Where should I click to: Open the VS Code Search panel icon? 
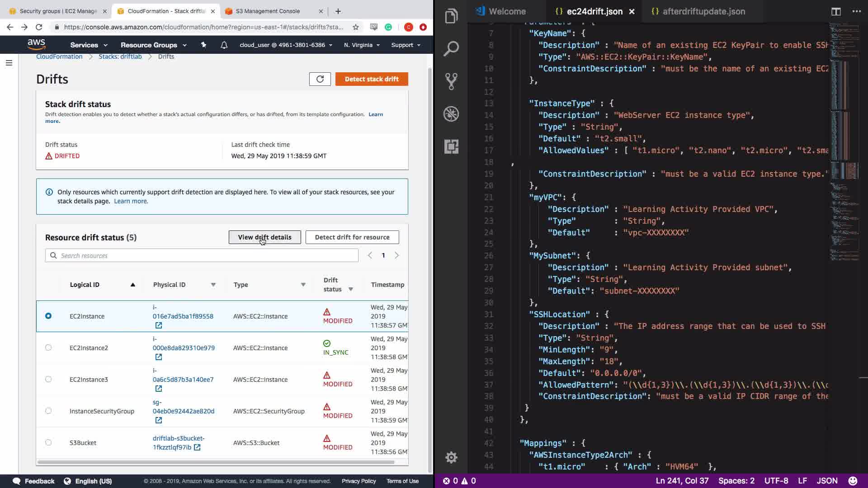(x=451, y=48)
